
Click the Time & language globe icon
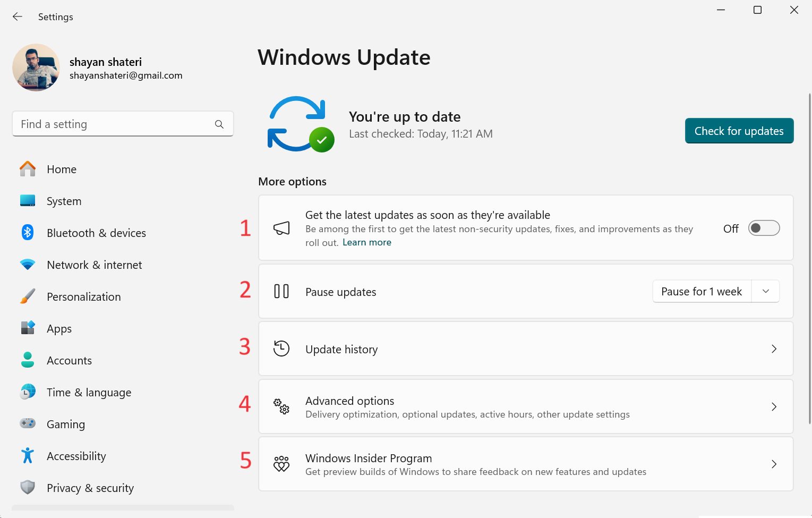tap(28, 392)
